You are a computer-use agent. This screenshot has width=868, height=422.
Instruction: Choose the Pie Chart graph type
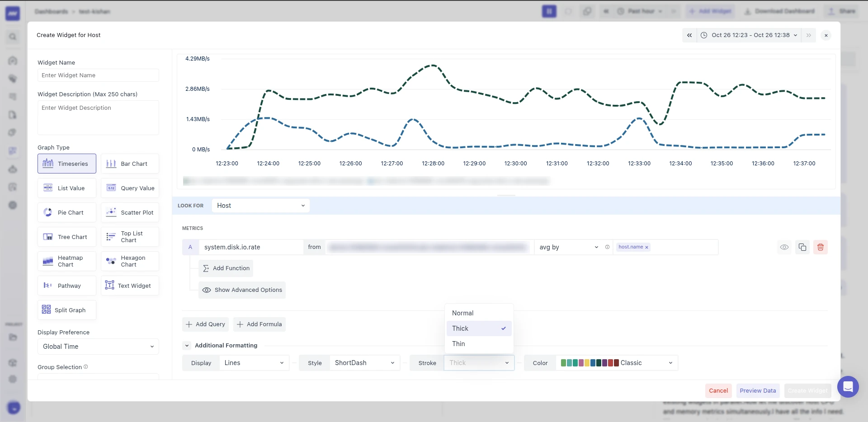[x=67, y=212]
